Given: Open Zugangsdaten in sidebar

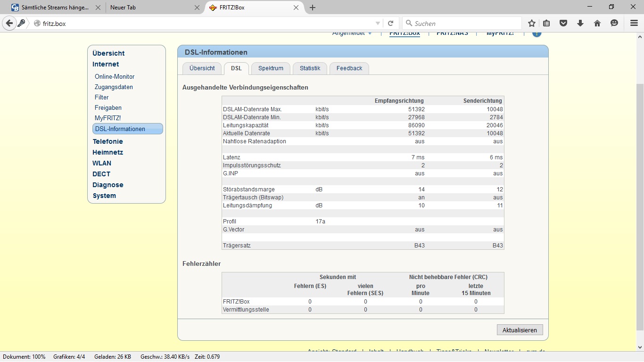Looking at the screenshot, I should pos(114,87).
